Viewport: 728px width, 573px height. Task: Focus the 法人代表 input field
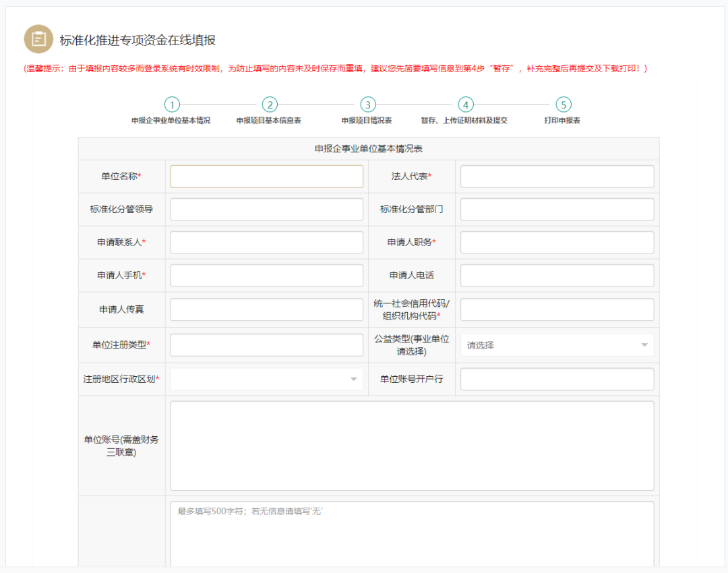click(x=556, y=176)
